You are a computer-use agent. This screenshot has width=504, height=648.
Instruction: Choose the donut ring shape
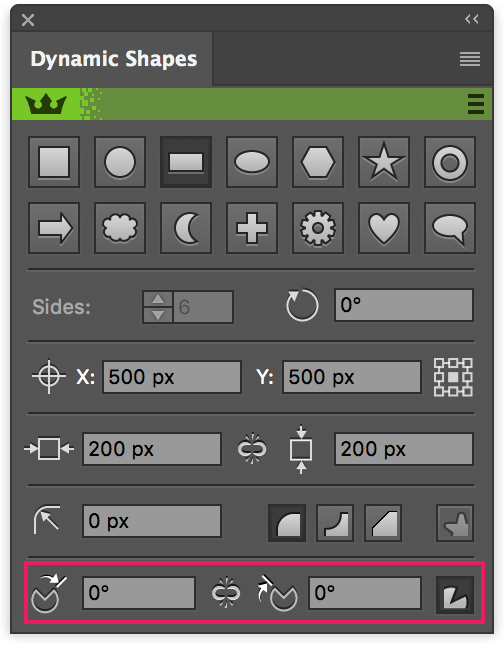click(450, 162)
